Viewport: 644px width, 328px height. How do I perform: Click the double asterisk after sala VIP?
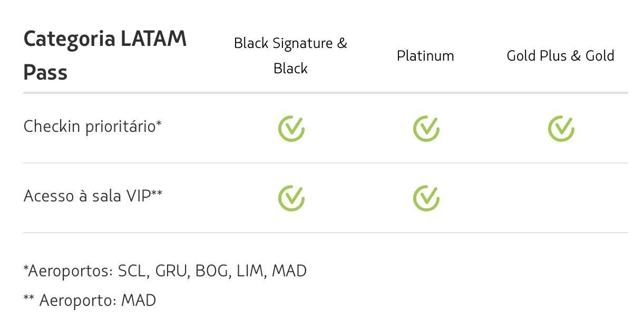(x=157, y=193)
